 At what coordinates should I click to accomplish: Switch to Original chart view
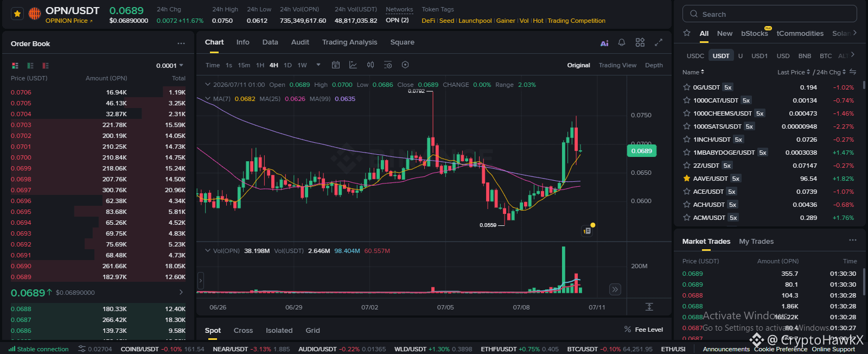(x=579, y=65)
